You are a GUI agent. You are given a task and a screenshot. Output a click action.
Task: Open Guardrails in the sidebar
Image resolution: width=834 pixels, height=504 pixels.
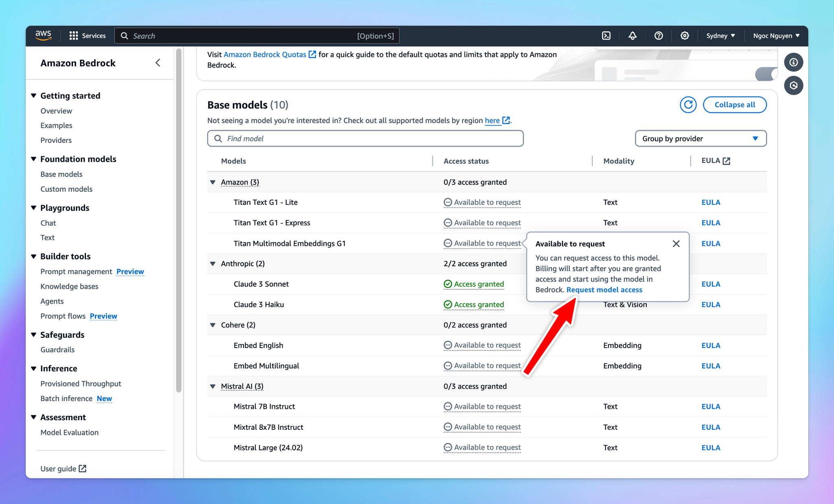(57, 350)
